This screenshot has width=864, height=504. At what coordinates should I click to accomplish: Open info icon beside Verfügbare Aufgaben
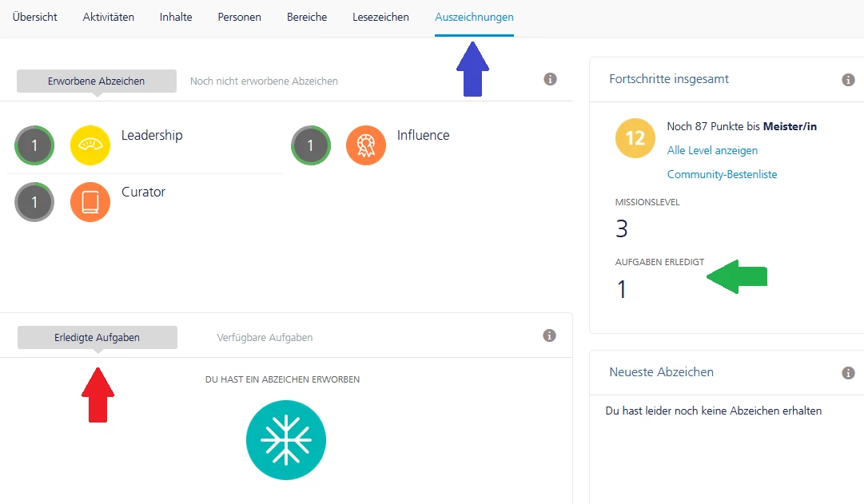(549, 335)
